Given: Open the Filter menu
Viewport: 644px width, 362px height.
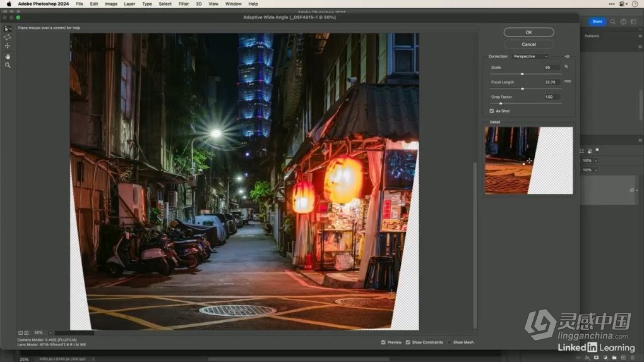Looking at the screenshot, I should tap(184, 4).
